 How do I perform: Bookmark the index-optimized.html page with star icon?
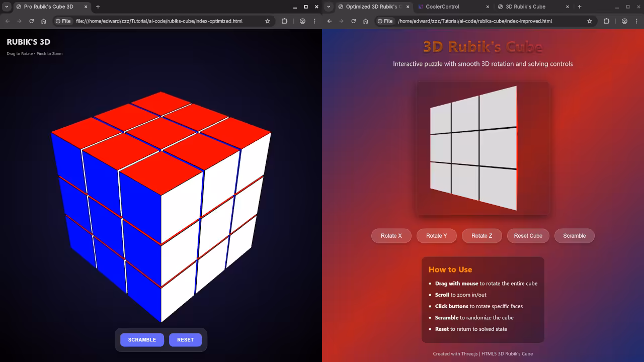(x=268, y=21)
